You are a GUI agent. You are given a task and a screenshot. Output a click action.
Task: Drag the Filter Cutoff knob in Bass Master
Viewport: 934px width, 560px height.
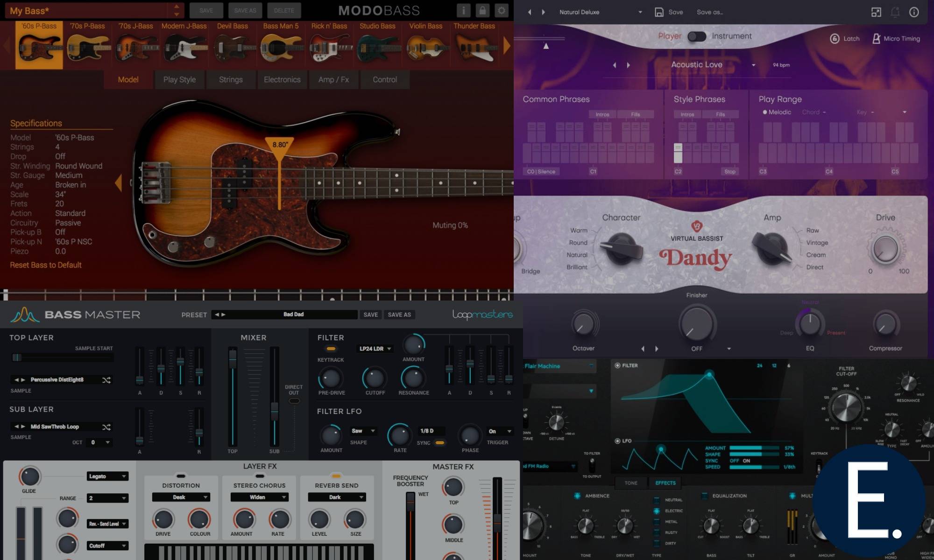point(375,378)
